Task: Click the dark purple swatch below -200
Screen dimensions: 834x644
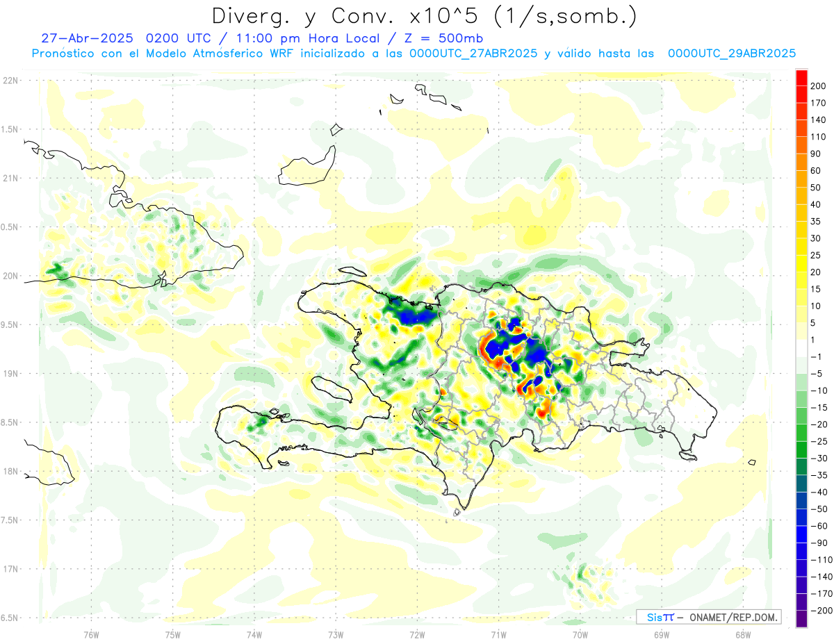Action: [801, 618]
